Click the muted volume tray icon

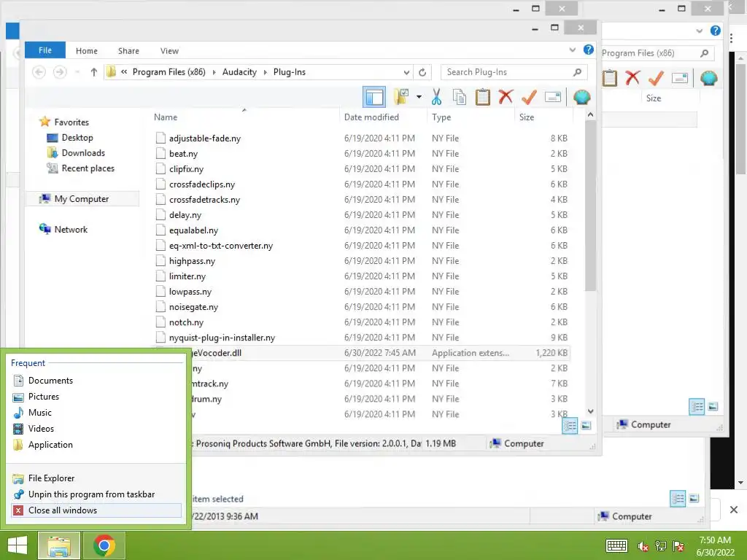(x=643, y=546)
